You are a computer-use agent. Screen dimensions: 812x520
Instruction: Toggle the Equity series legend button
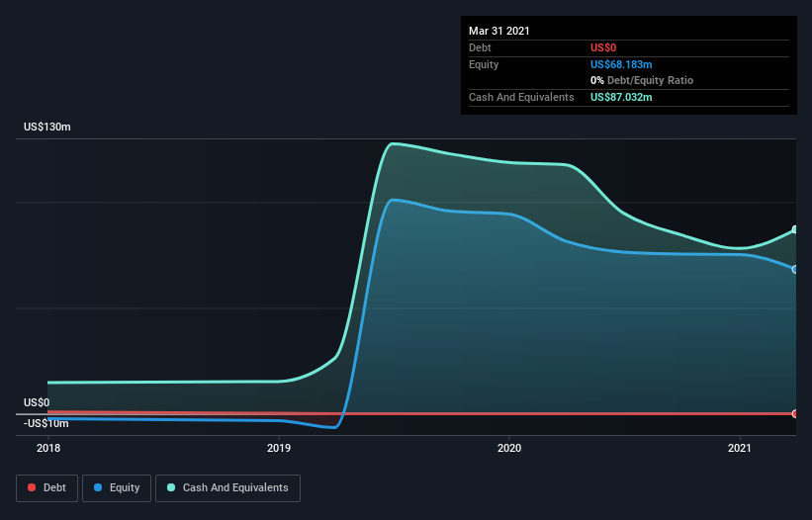coord(117,488)
